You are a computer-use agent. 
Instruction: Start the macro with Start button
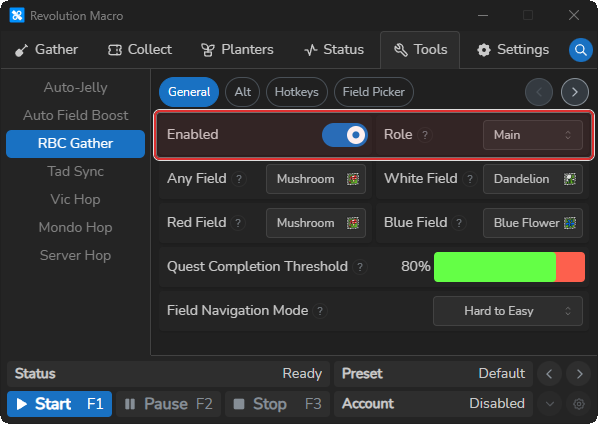coord(59,404)
